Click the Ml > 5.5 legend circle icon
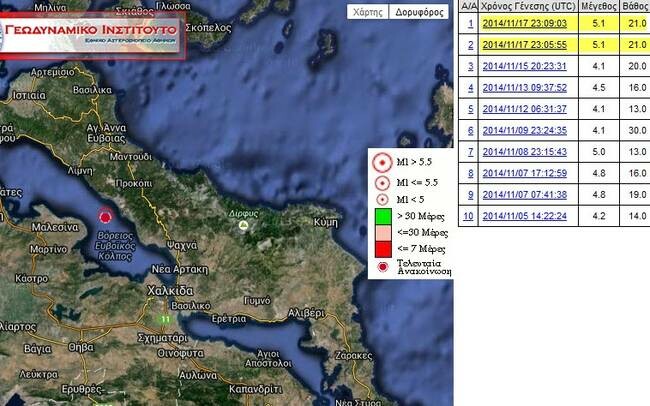 [382, 163]
